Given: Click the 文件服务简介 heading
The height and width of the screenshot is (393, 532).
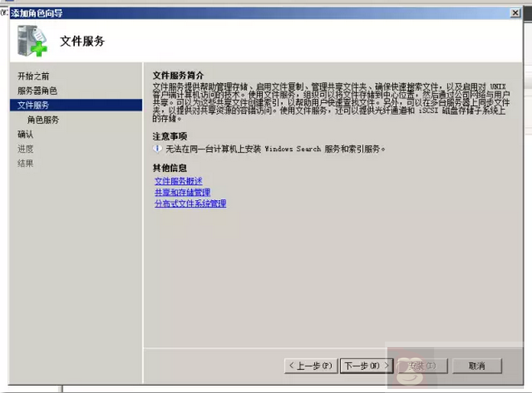Looking at the screenshot, I should point(178,76).
